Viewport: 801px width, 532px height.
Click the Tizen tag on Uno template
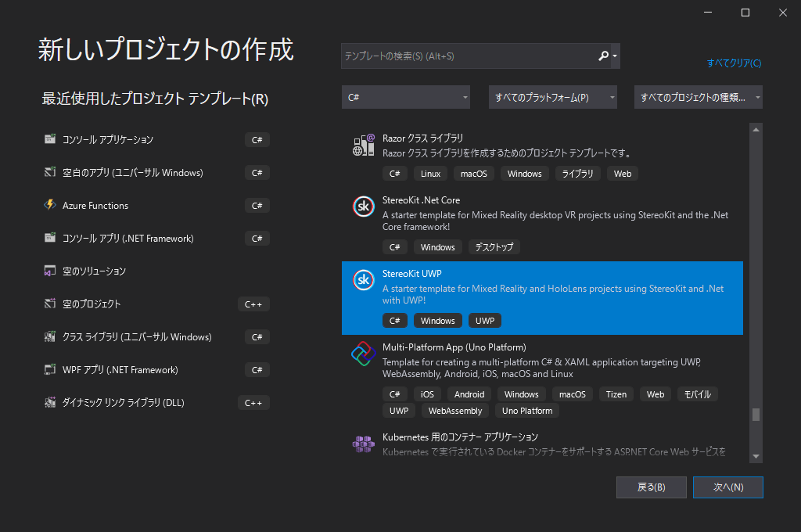coord(616,394)
